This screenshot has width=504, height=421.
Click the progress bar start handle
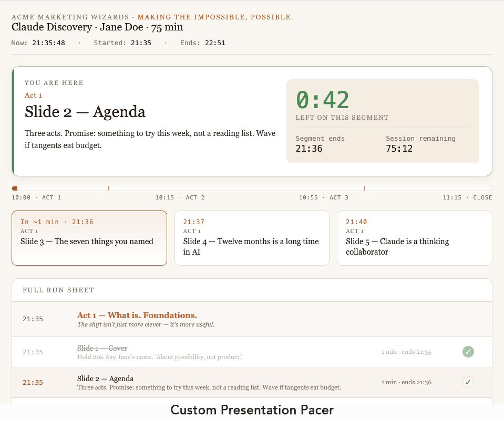tap(15, 188)
